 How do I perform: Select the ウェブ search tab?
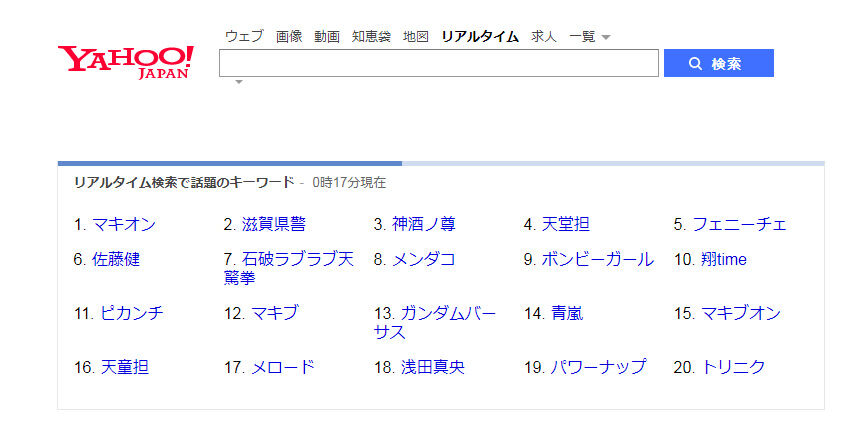coord(244,36)
